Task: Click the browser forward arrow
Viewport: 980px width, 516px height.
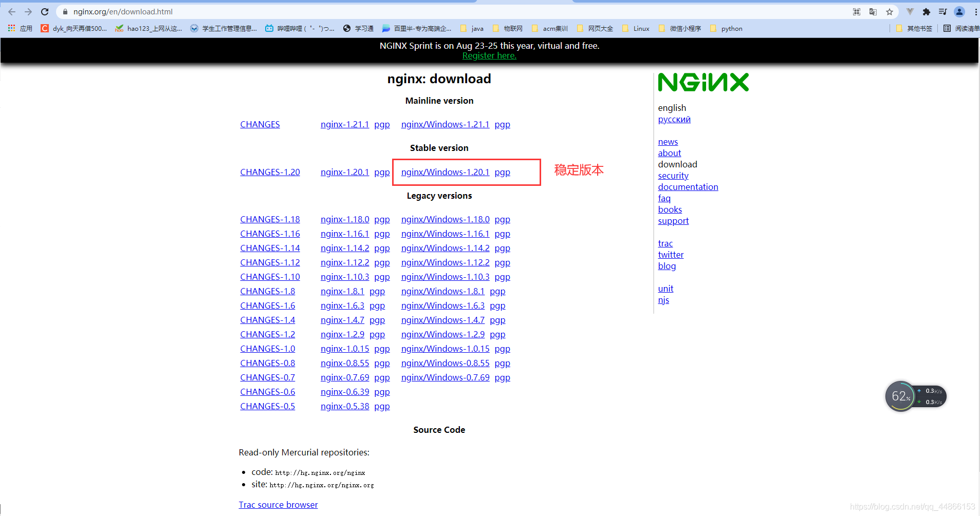Action: tap(28, 11)
